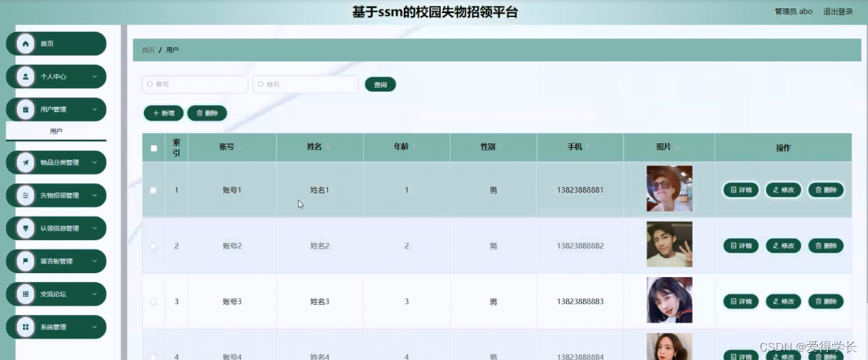Tick the select-all checkbox in table header
The height and width of the screenshot is (360, 868).
coord(153,149)
